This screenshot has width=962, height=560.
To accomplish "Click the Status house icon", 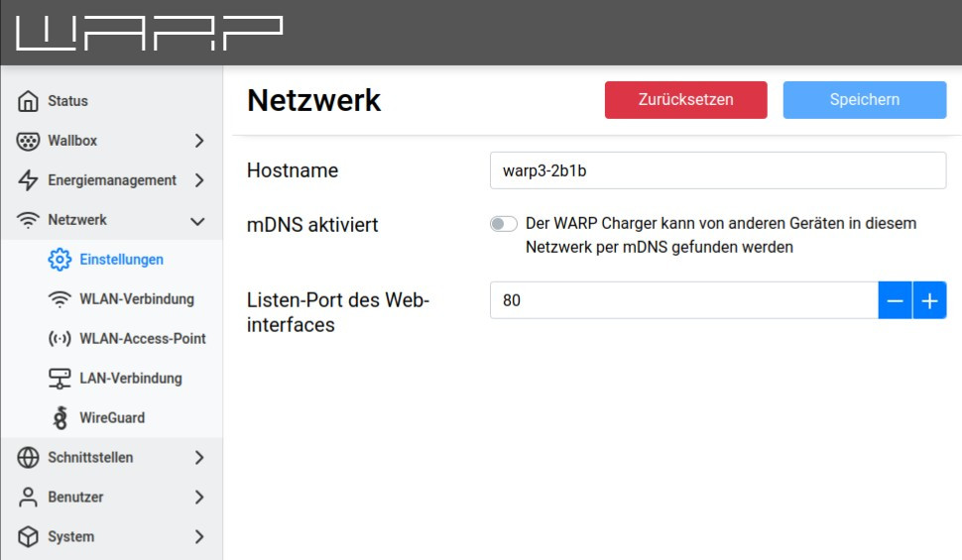I will pyautogui.click(x=28, y=101).
